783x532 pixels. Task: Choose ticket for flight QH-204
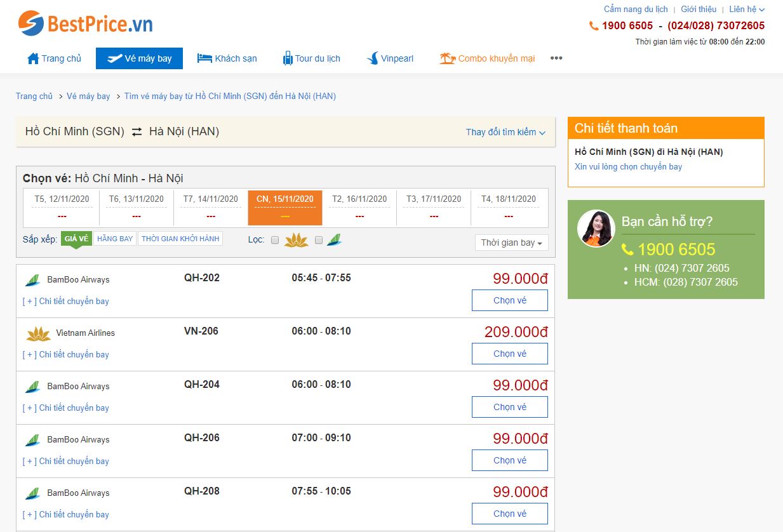point(510,407)
